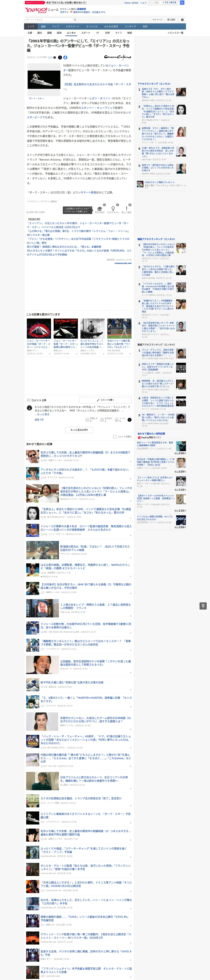Click the 記事に関する報告 report icon link
The width and height of the screenshot is (210, 980).
pyautogui.click(x=35, y=212)
